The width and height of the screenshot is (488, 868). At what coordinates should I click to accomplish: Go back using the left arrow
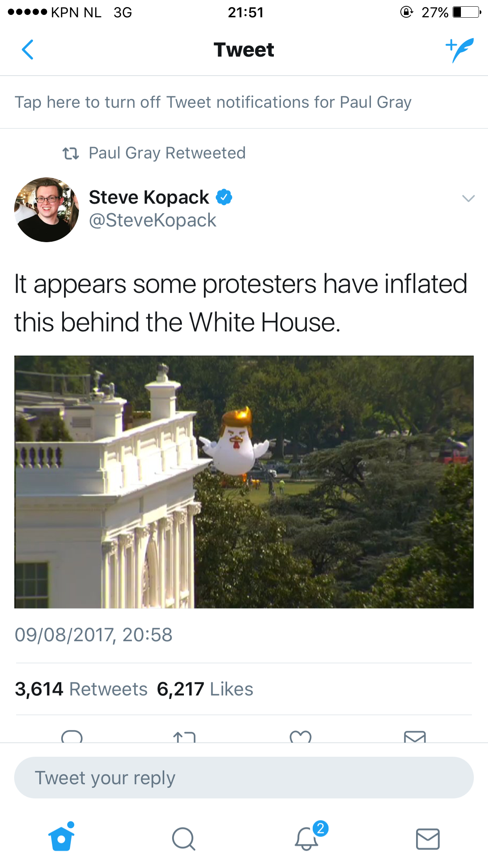(x=28, y=50)
